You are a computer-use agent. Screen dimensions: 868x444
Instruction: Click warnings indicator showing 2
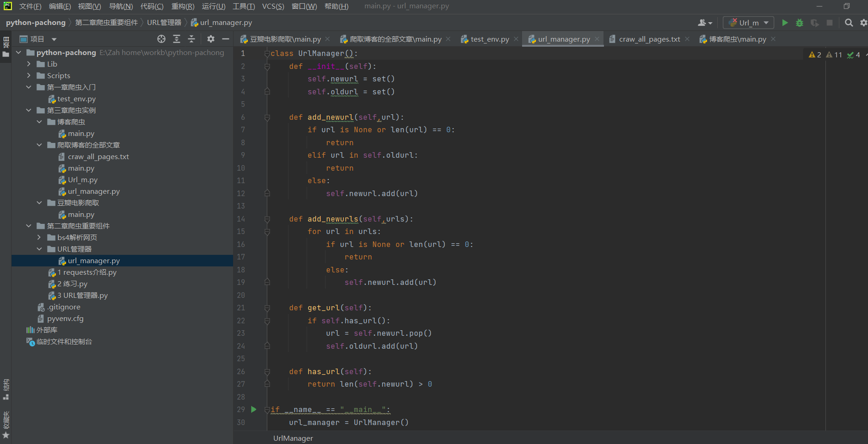[x=815, y=55]
